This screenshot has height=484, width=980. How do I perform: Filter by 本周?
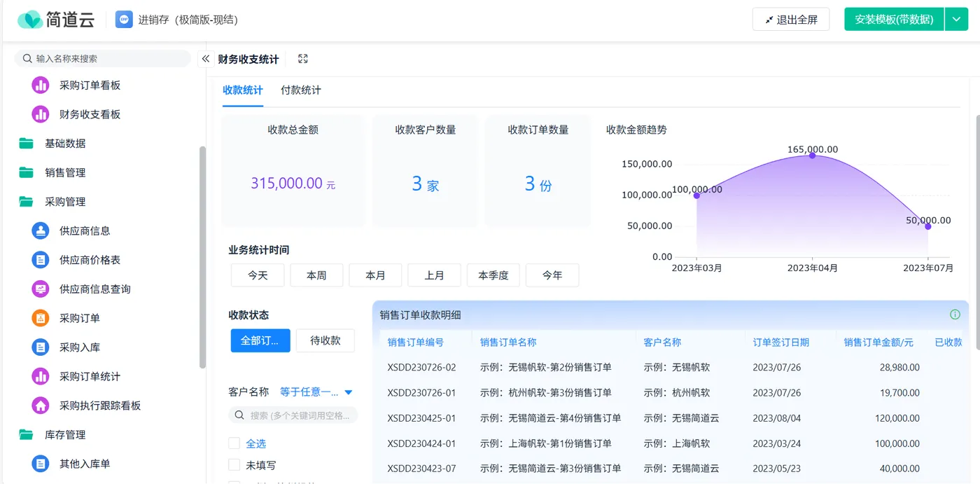click(316, 275)
